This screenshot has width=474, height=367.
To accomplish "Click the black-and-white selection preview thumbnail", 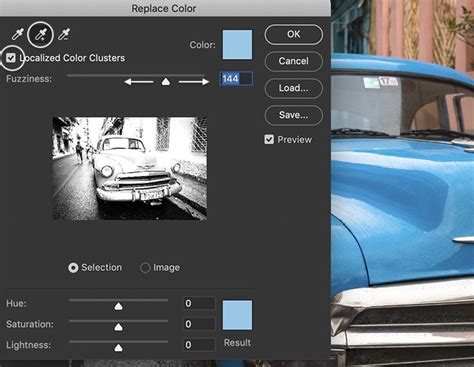I will [130, 168].
